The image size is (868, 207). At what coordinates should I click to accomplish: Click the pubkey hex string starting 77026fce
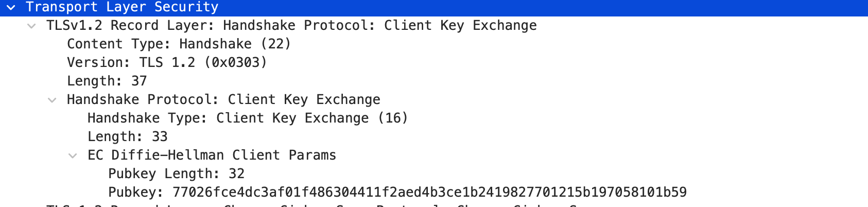pyautogui.click(x=429, y=193)
